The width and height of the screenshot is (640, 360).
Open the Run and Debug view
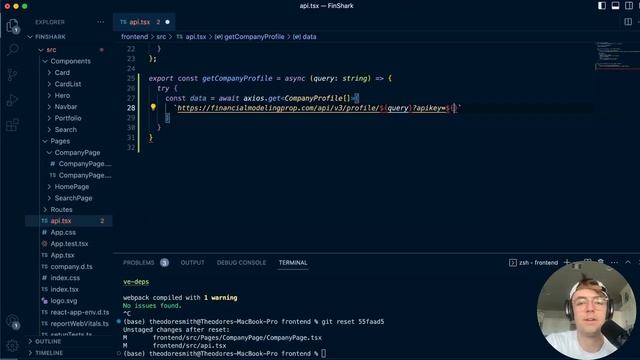coord(13,100)
